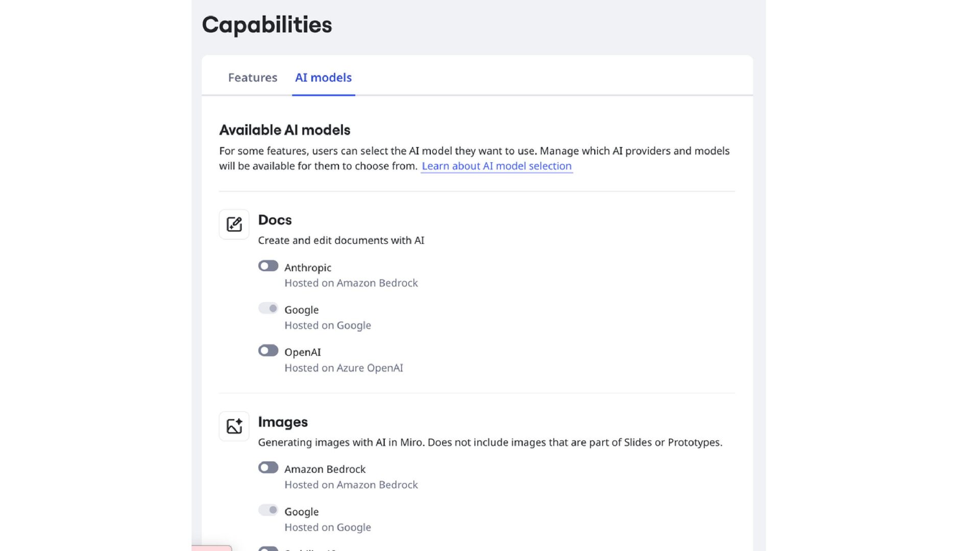Click the Docs edit-document icon
Image resolution: width=980 pixels, height=551 pixels.
(234, 224)
